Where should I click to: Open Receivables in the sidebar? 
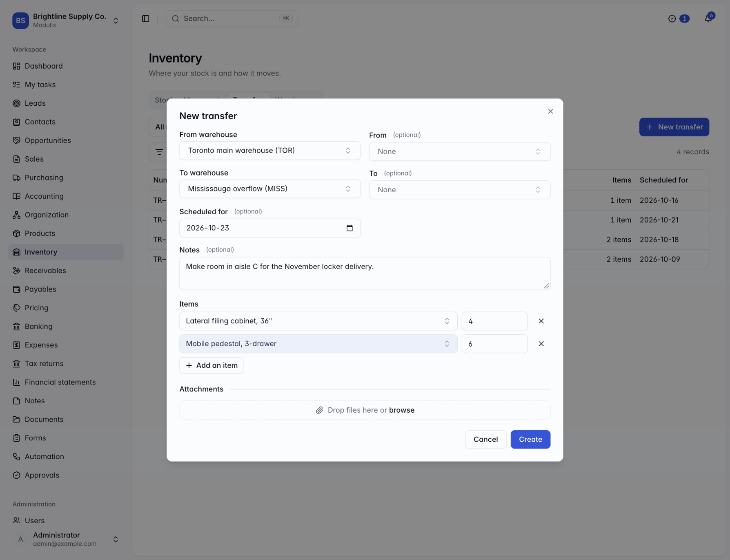66,271
